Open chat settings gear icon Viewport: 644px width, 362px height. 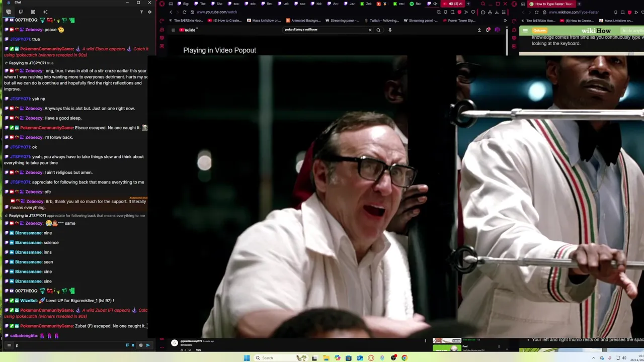(149, 12)
